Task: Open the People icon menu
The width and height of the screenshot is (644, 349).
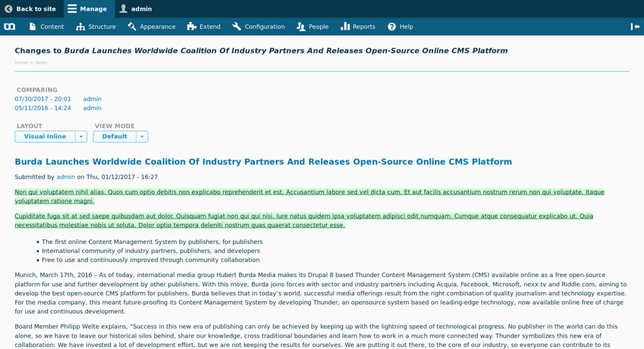Action: pyautogui.click(x=301, y=26)
